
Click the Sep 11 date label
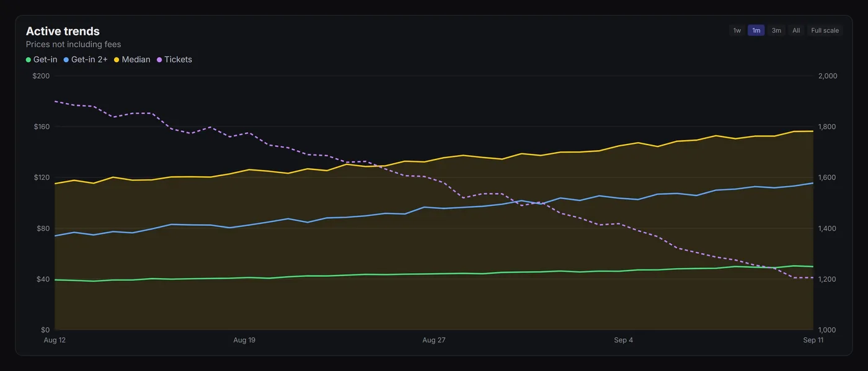click(x=813, y=340)
